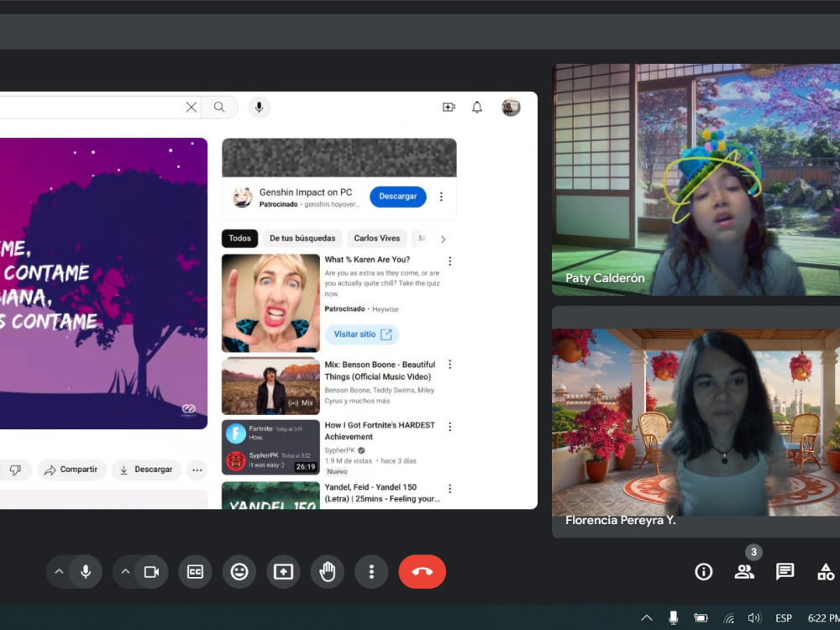Click the taskbar microphone in-use icon

(x=674, y=617)
